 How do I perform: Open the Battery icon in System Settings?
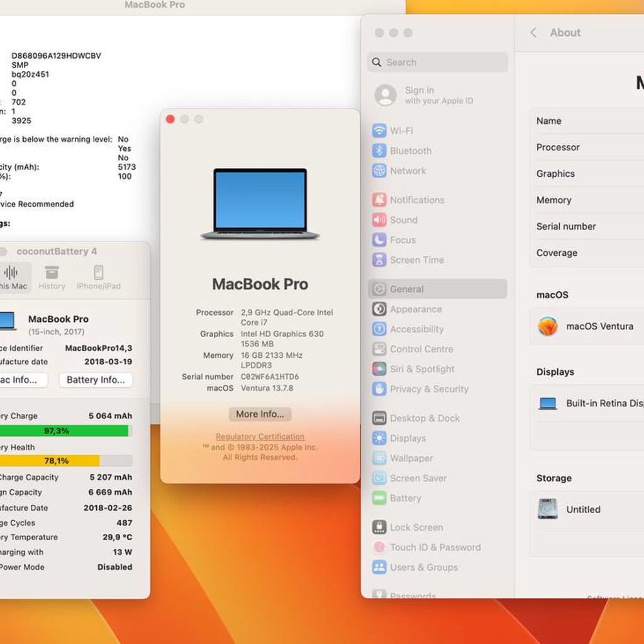(379, 498)
